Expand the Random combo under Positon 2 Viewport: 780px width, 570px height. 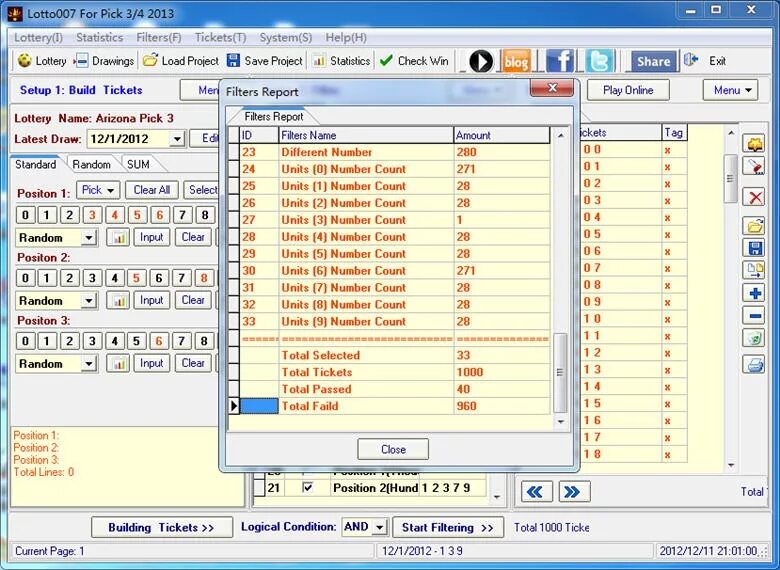pos(89,301)
